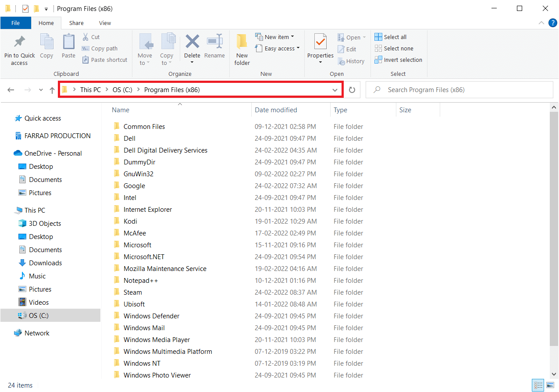Go back with the left arrow

(x=11, y=90)
